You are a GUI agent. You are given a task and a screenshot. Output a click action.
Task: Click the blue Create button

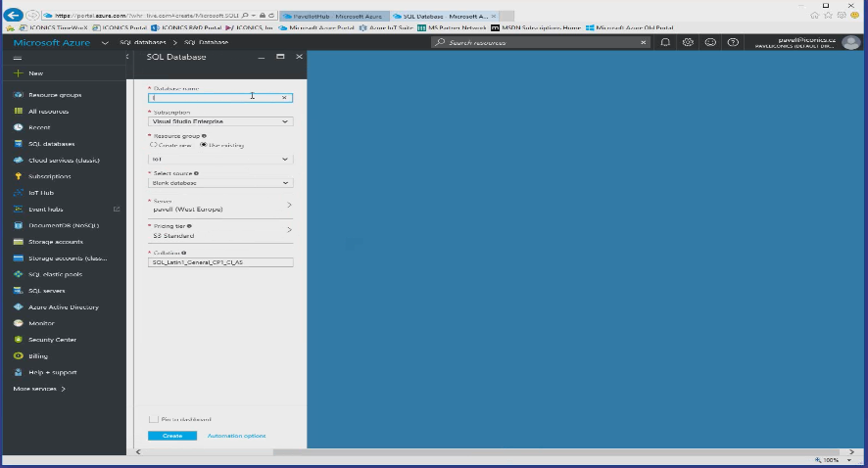[x=172, y=436]
